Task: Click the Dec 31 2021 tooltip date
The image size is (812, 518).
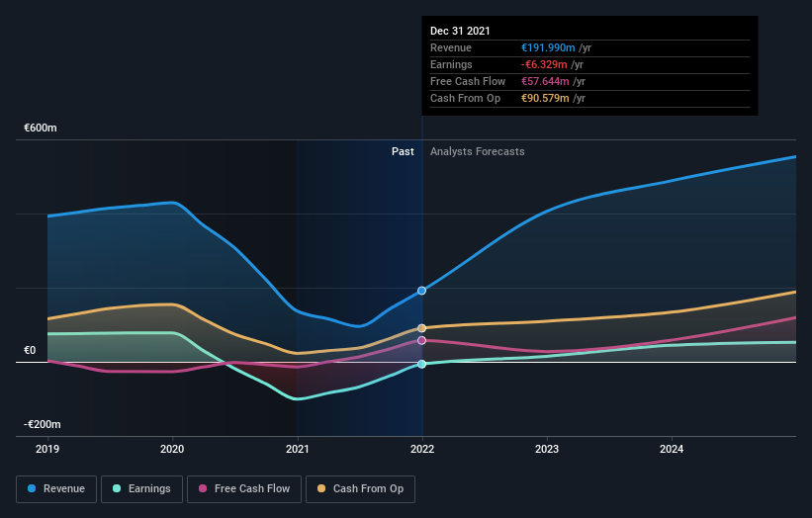Action: click(x=460, y=31)
